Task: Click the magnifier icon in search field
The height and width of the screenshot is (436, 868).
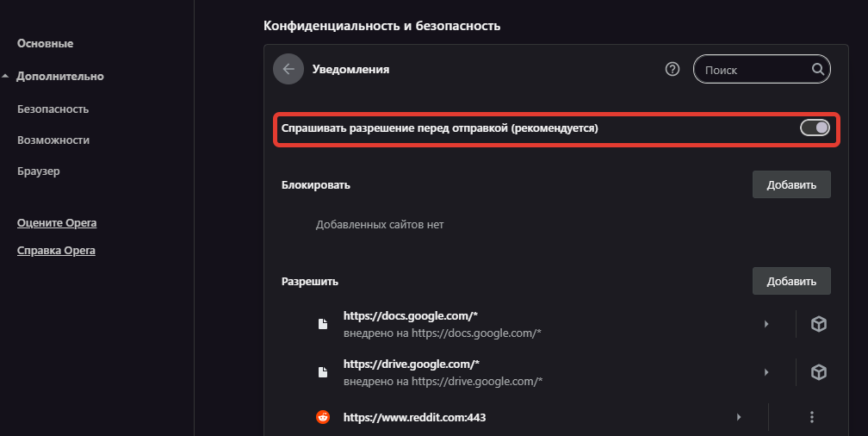Action: [817, 70]
